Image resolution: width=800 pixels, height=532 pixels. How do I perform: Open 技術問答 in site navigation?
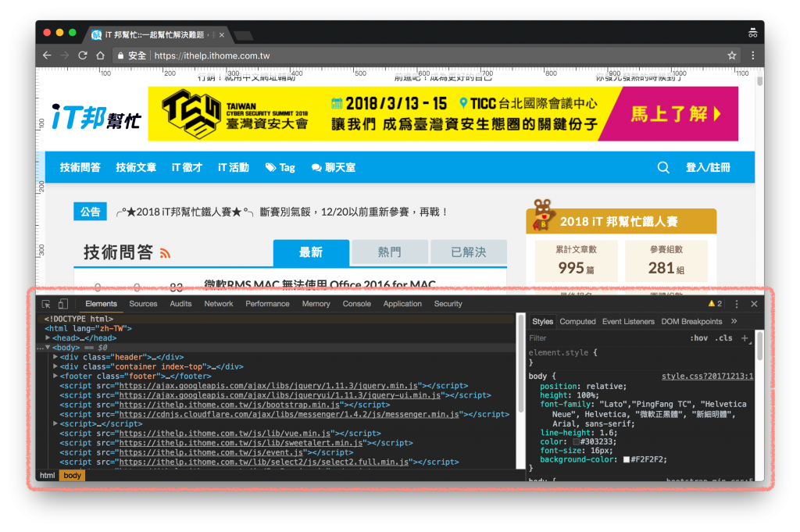[80, 167]
